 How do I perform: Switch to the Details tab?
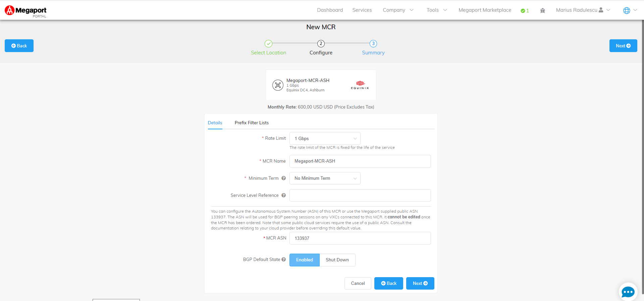click(215, 123)
